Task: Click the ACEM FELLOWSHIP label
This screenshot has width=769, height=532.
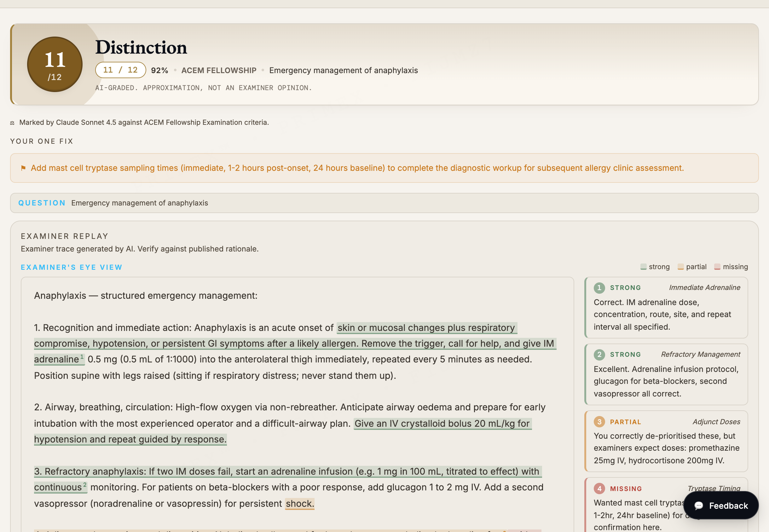Action: tap(219, 70)
